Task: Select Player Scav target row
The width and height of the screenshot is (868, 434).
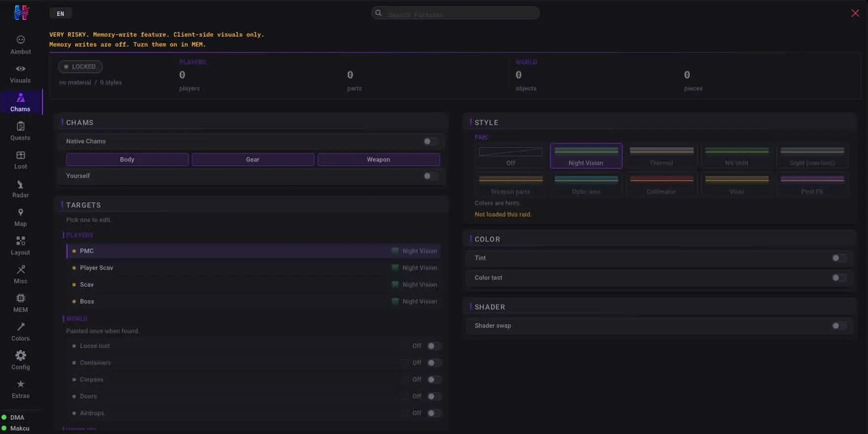Action: 253,268
